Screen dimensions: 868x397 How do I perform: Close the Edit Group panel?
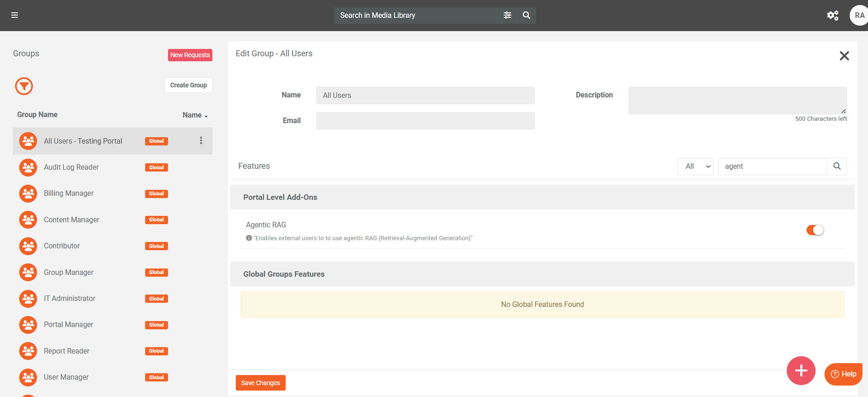pos(844,56)
